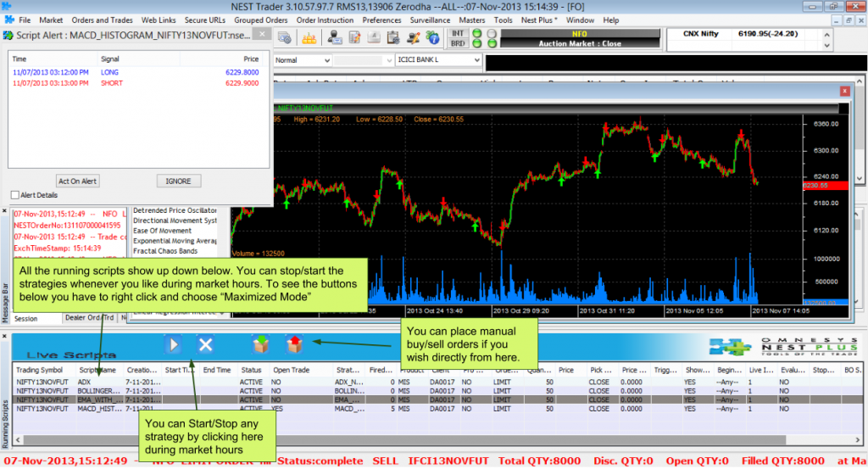Start the selected live script

click(174, 344)
